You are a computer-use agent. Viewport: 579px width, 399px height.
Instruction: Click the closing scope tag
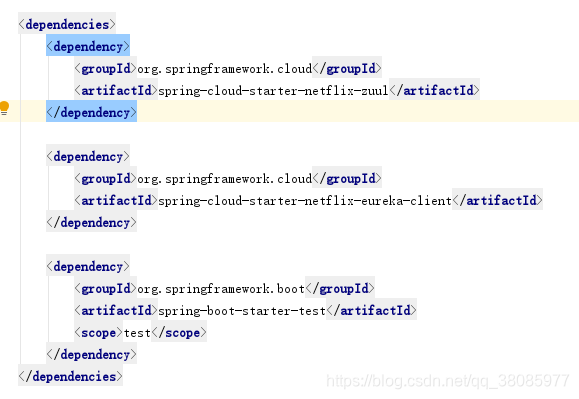[x=179, y=333]
